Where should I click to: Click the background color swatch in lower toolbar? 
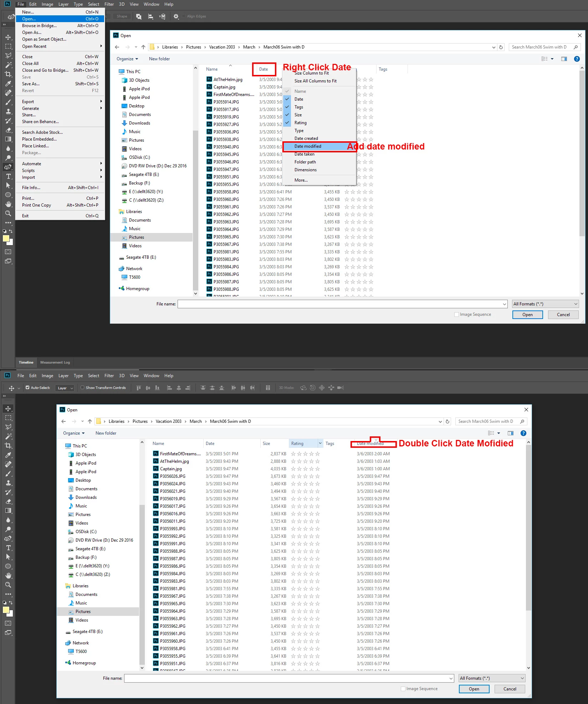click(x=11, y=614)
